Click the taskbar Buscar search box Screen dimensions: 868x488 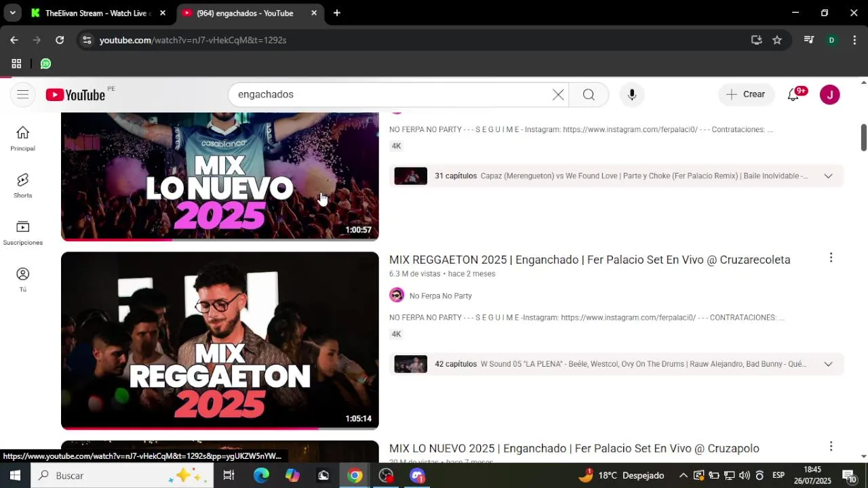(x=122, y=475)
